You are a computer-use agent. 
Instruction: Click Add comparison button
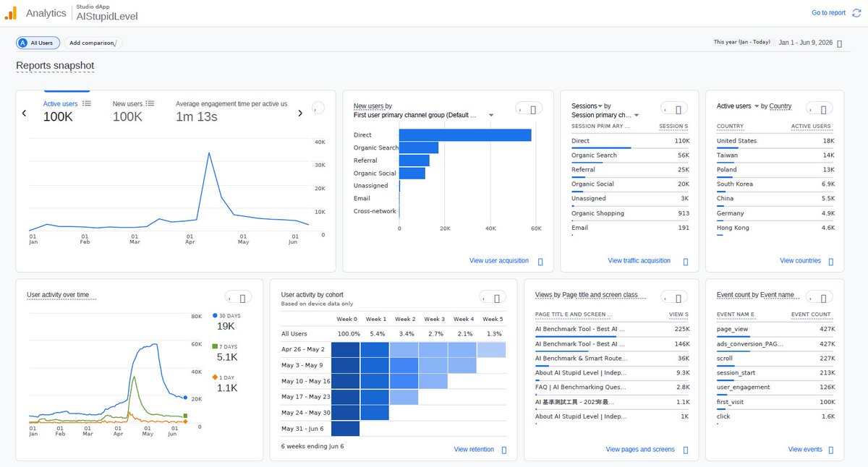[93, 43]
